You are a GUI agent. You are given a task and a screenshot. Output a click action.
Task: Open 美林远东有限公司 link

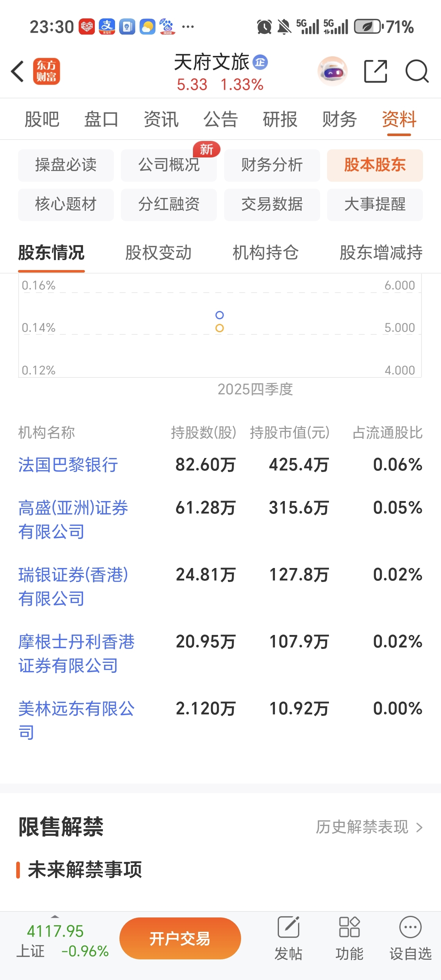pos(76,721)
